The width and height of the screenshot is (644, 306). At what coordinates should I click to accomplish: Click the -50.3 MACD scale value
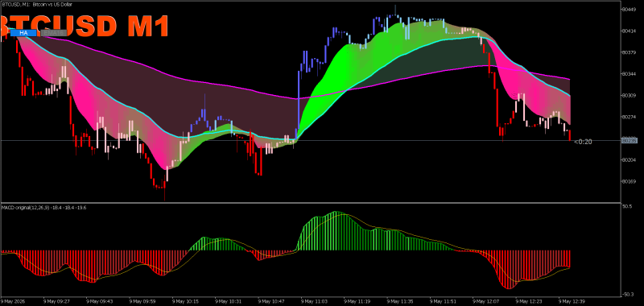[628, 294]
